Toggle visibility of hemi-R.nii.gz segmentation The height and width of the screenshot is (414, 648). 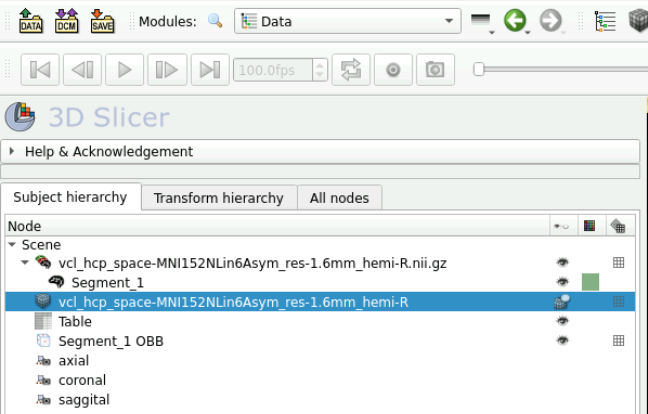pos(562,262)
